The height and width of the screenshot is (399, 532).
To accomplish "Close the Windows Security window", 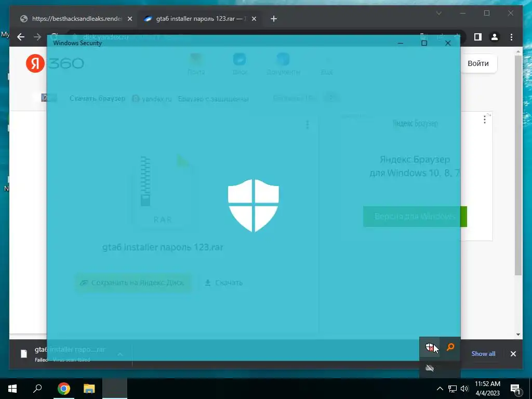I will pos(448,43).
